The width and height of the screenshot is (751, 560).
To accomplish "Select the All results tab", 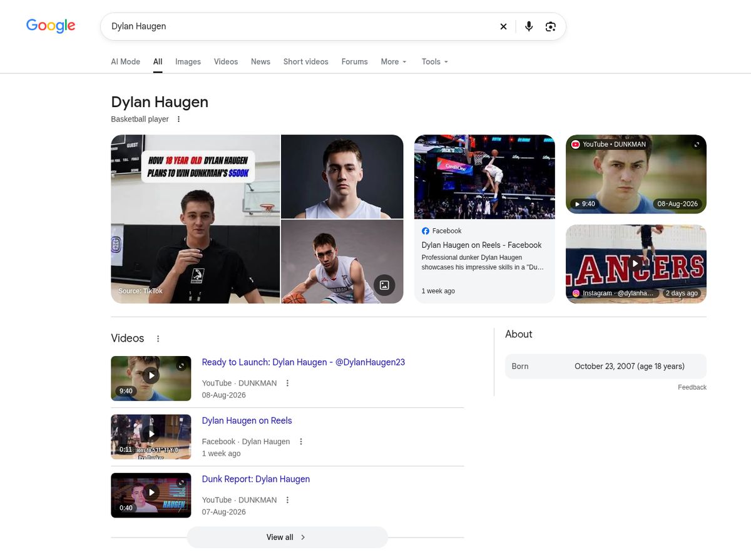I will point(158,61).
